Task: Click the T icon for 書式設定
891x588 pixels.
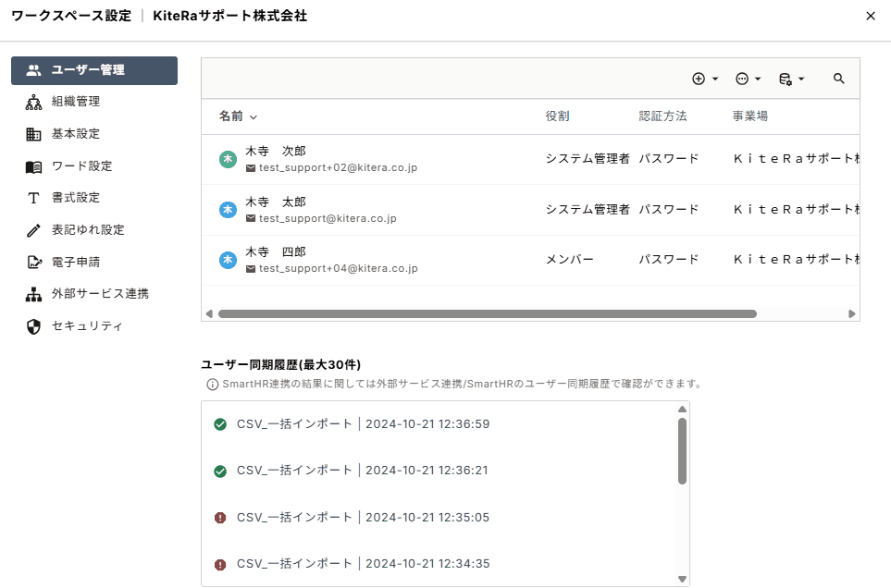Action: [x=33, y=198]
